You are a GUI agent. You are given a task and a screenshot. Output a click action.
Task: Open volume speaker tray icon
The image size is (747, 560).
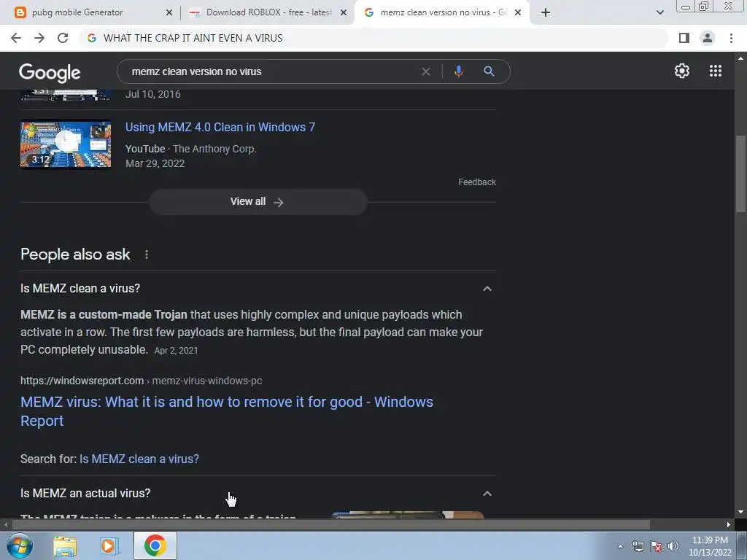tap(673, 546)
